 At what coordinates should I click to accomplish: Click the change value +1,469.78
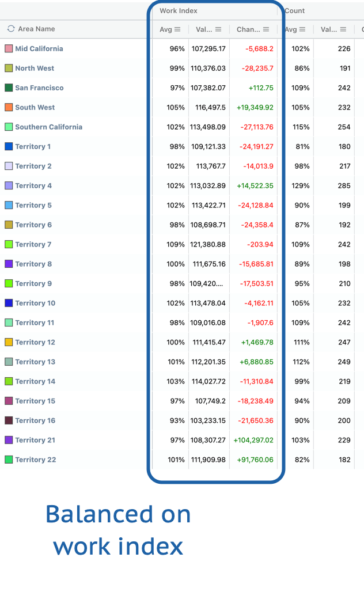(x=257, y=343)
